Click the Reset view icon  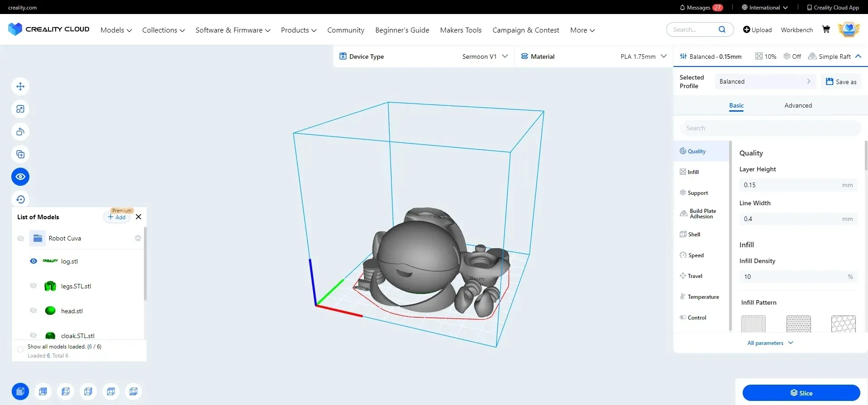20,199
